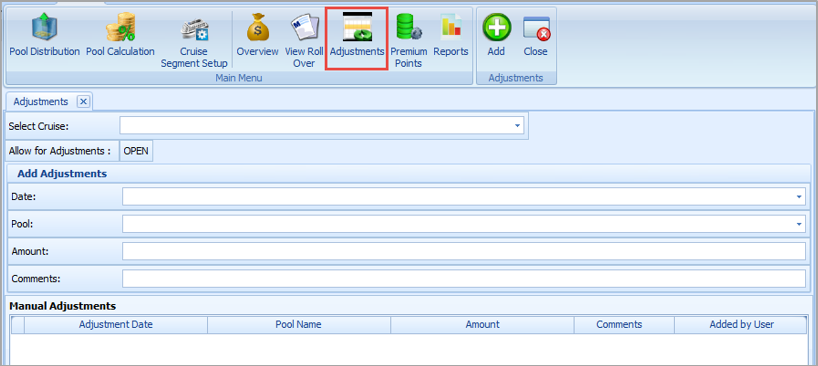Show the Overview money bag screen
The width and height of the screenshot is (818, 366).
258,36
